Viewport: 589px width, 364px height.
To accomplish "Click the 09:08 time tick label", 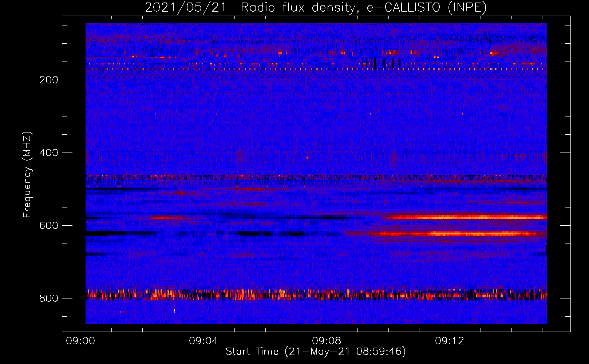I will click(327, 341).
